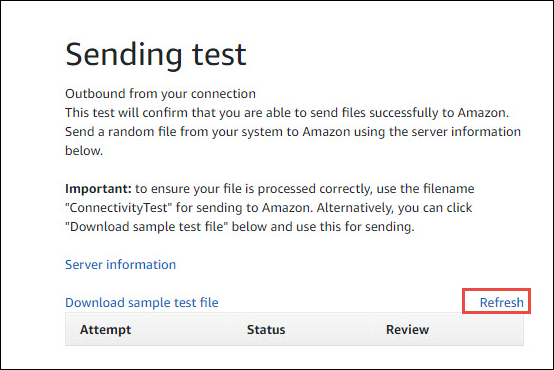Click quoted "Download sample test file" in Important paragraph
554x370 pixels.
(x=146, y=227)
